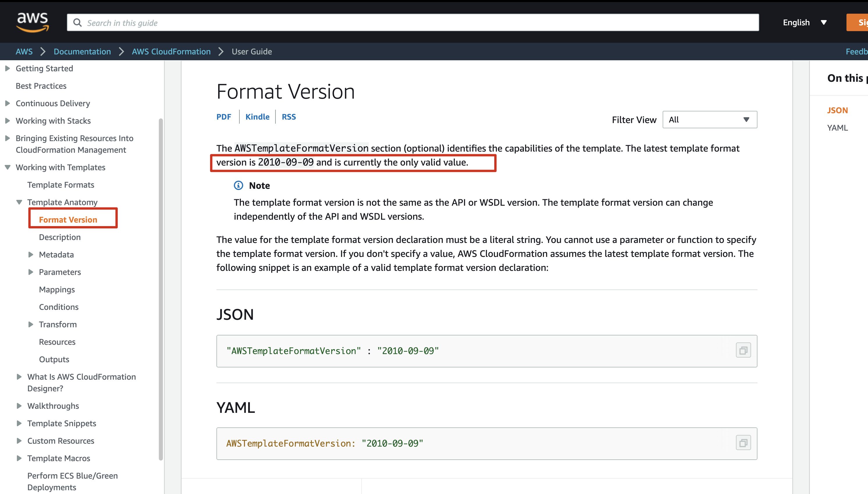Jump to YAML section on this page
The height and width of the screenshot is (494, 868).
pyautogui.click(x=837, y=128)
